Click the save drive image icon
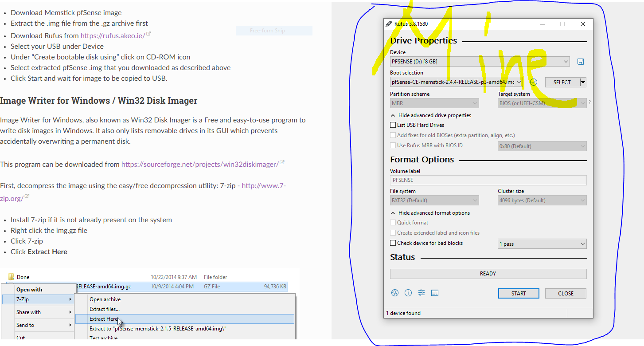This screenshot has height=346, width=644. click(x=581, y=62)
